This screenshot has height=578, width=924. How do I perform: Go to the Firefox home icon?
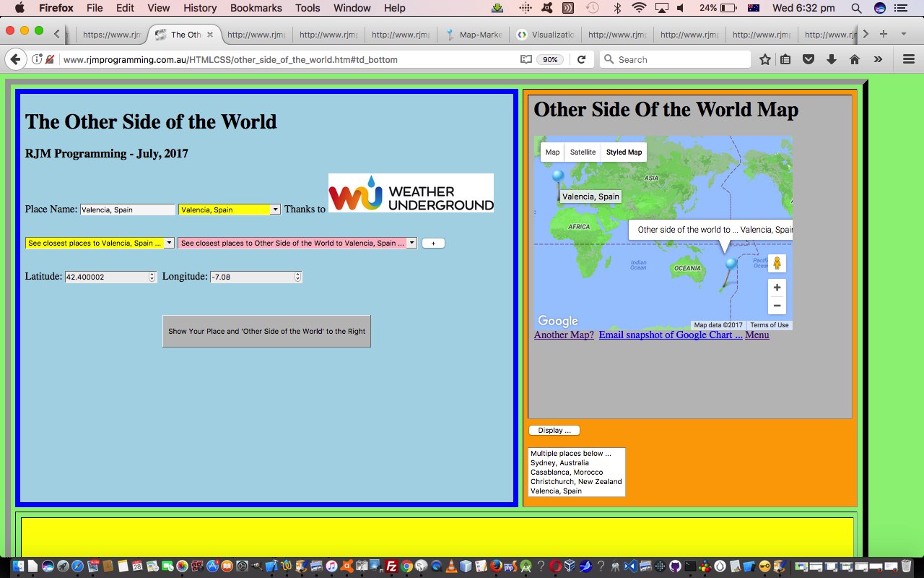coord(855,59)
